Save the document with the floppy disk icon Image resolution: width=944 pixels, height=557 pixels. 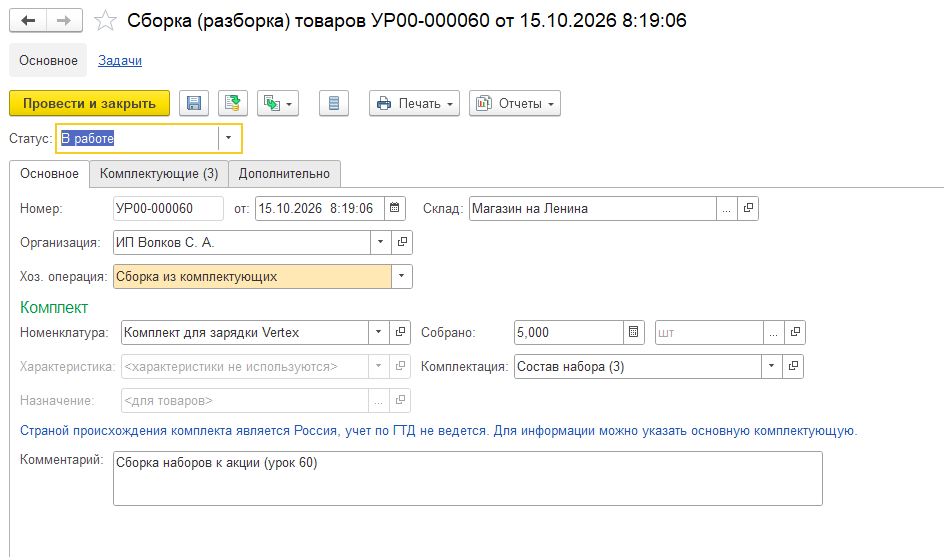194,103
